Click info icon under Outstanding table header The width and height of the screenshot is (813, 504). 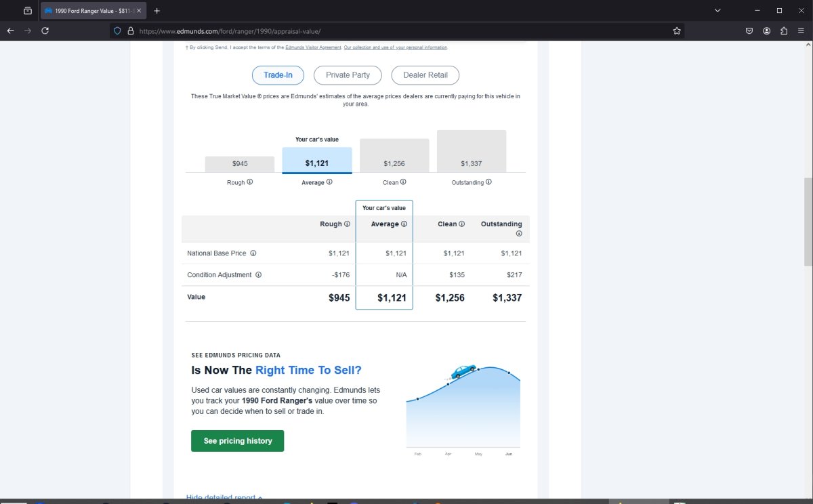pyautogui.click(x=519, y=234)
